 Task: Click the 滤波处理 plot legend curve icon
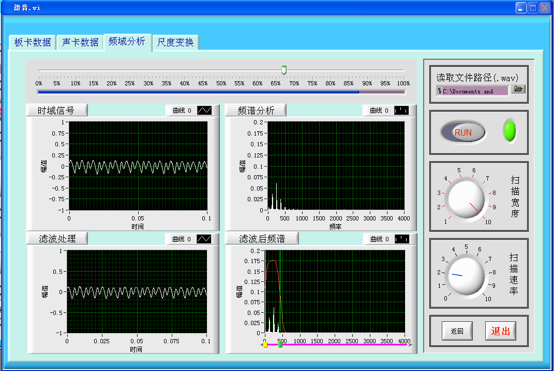click(x=204, y=239)
